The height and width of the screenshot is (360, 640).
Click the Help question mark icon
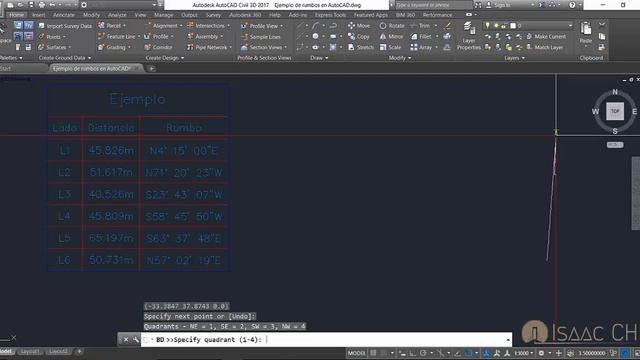click(x=572, y=5)
